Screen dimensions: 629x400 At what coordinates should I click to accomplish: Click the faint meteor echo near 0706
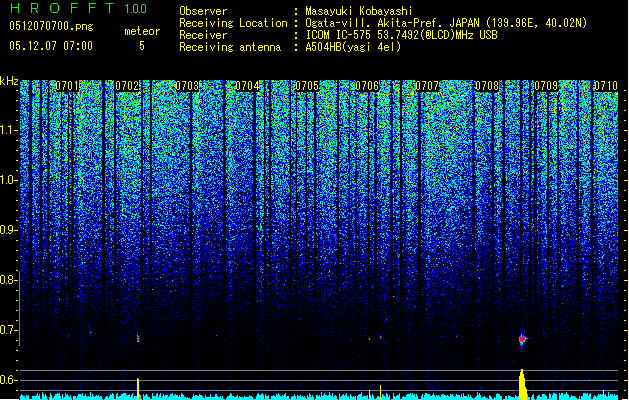click(x=380, y=337)
